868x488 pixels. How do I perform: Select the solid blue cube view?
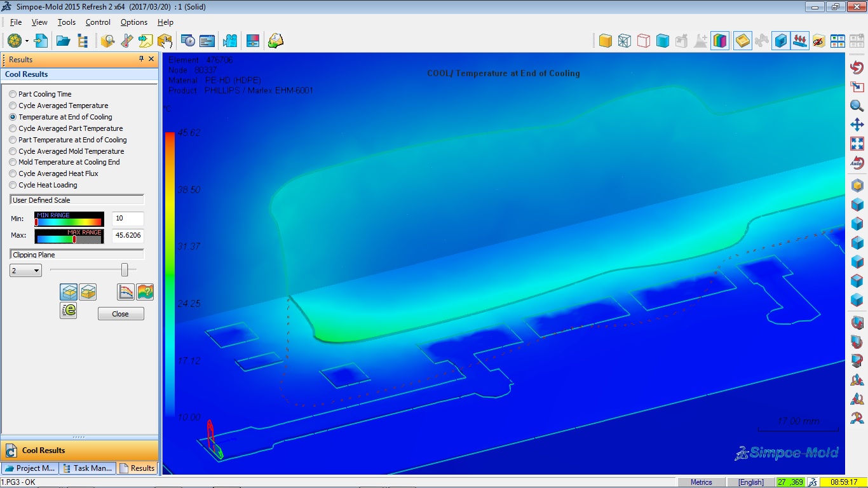pos(663,41)
